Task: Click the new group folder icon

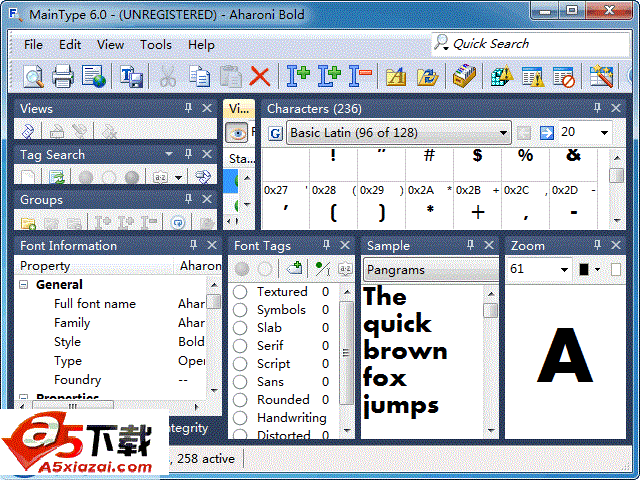Action: point(28,223)
